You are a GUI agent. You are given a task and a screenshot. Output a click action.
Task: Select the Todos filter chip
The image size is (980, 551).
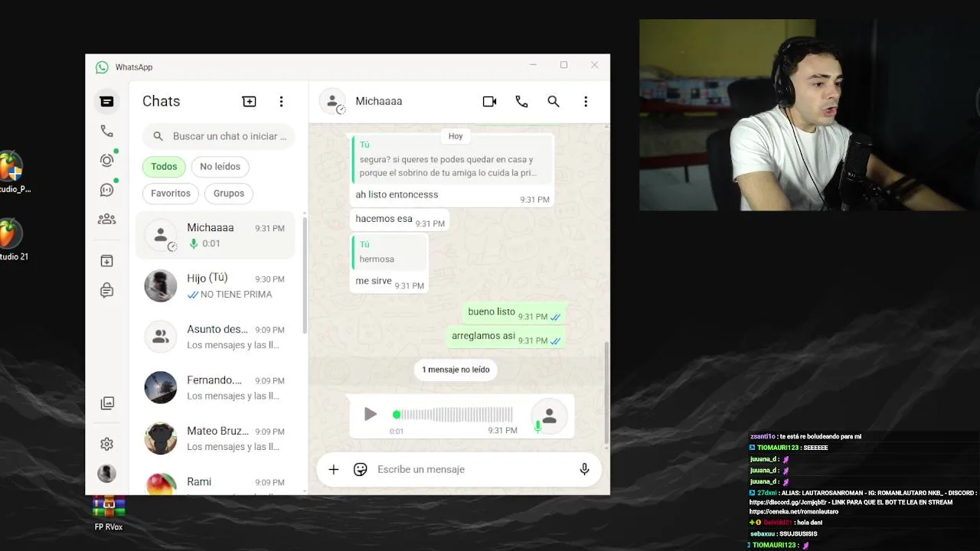(164, 166)
